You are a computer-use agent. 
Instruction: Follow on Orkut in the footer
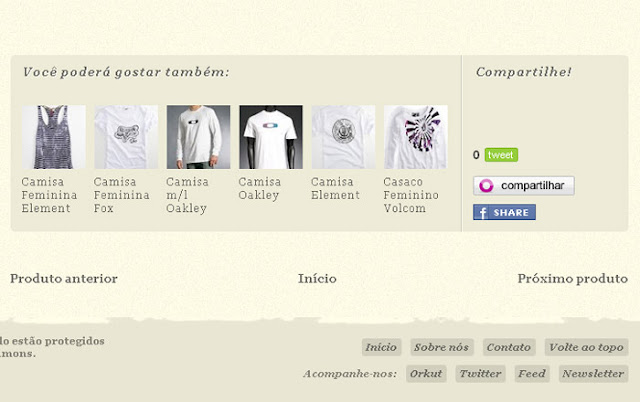pos(426,374)
